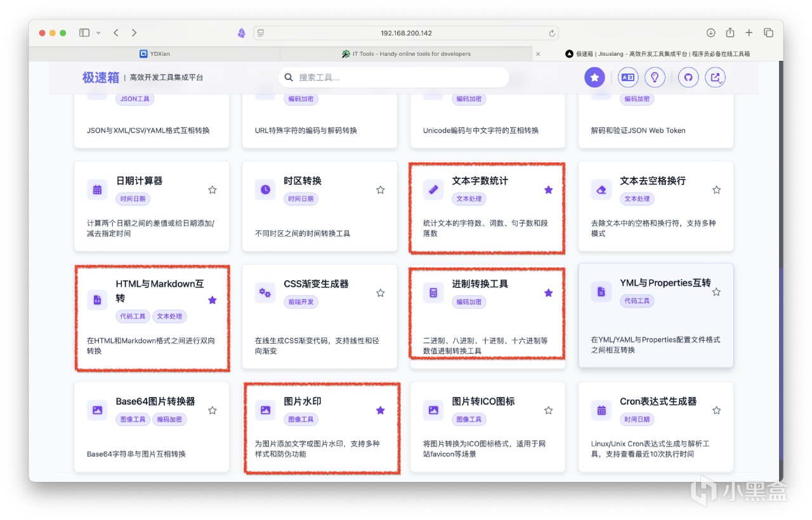Select the 极速箱 Jisuxiang browser tab
812x520 pixels.
tap(658, 54)
